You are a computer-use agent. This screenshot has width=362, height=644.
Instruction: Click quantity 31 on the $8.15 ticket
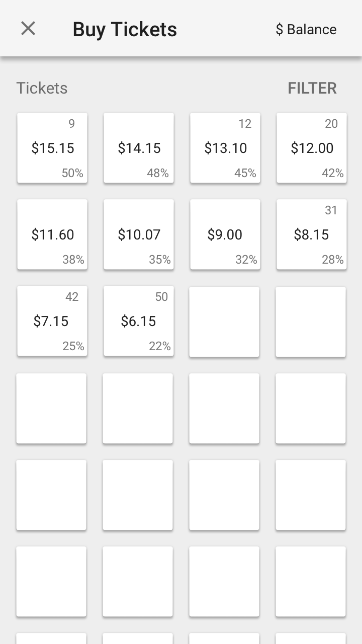[331, 210]
